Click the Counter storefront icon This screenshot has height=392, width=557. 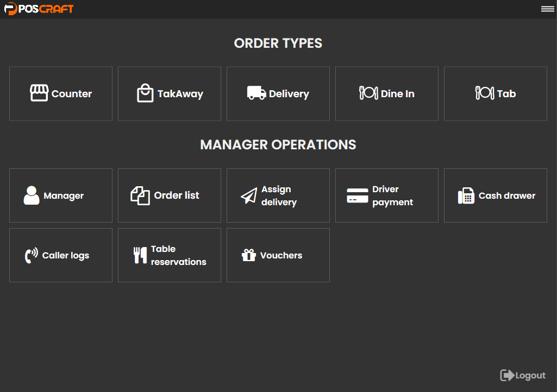coord(39,93)
